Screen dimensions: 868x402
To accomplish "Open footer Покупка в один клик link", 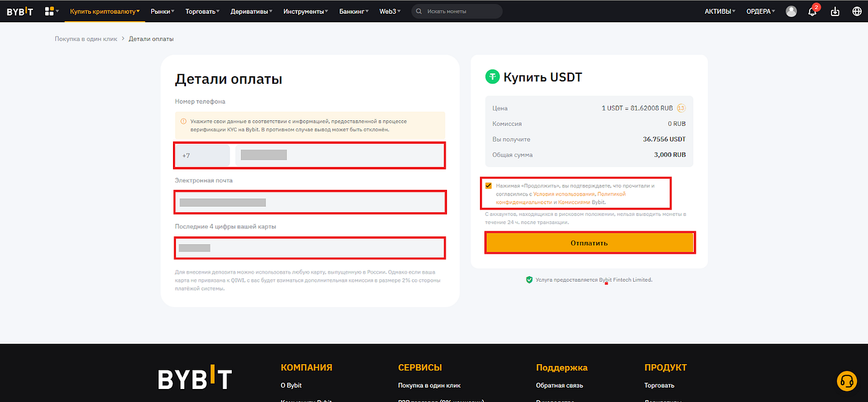I will tap(429, 385).
